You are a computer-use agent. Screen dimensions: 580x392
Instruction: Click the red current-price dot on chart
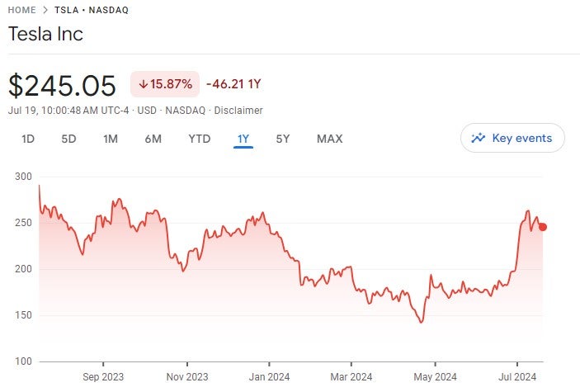[542, 227]
